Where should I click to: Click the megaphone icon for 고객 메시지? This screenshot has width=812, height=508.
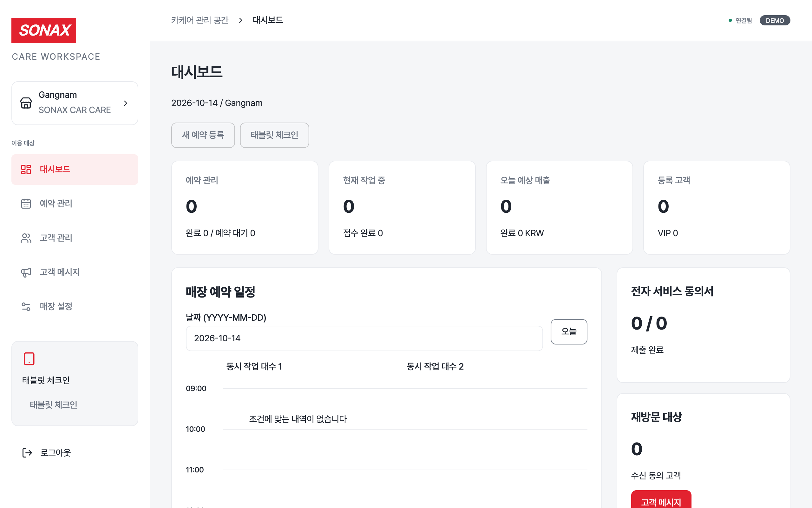point(26,272)
